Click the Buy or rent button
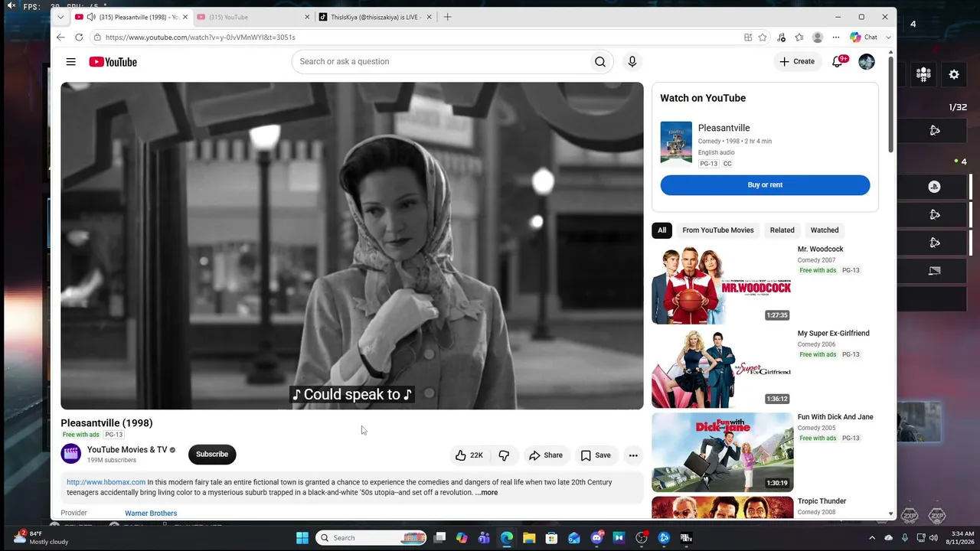The image size is (980, 551). 765,185
